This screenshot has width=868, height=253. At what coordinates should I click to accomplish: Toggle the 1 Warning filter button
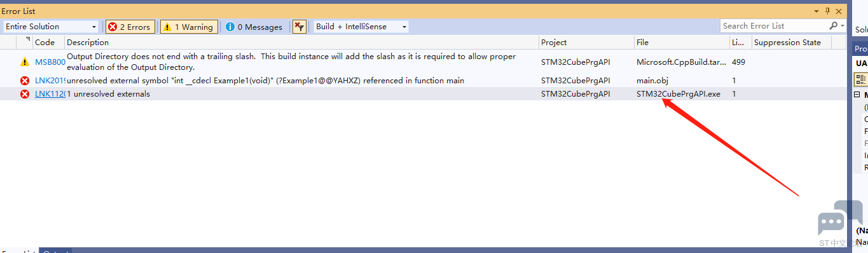(189, 27)
